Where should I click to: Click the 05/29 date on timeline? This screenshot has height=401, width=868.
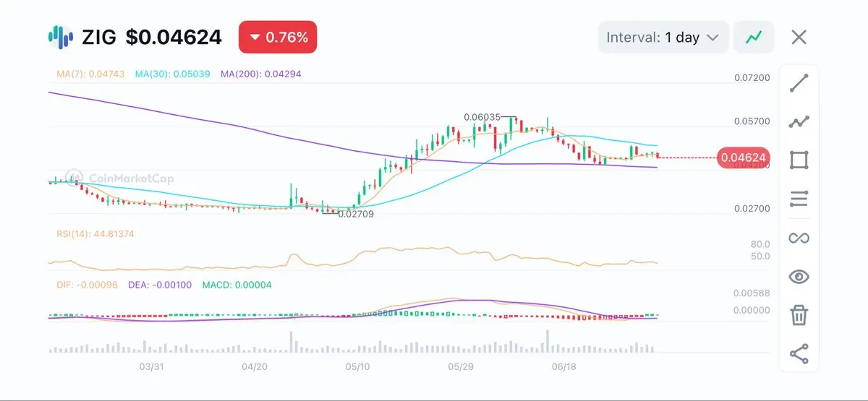click(461, 366)
